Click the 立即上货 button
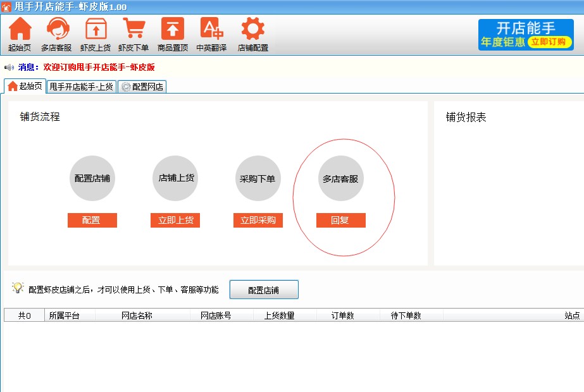The image size is (584, 392). pos(175,220)
